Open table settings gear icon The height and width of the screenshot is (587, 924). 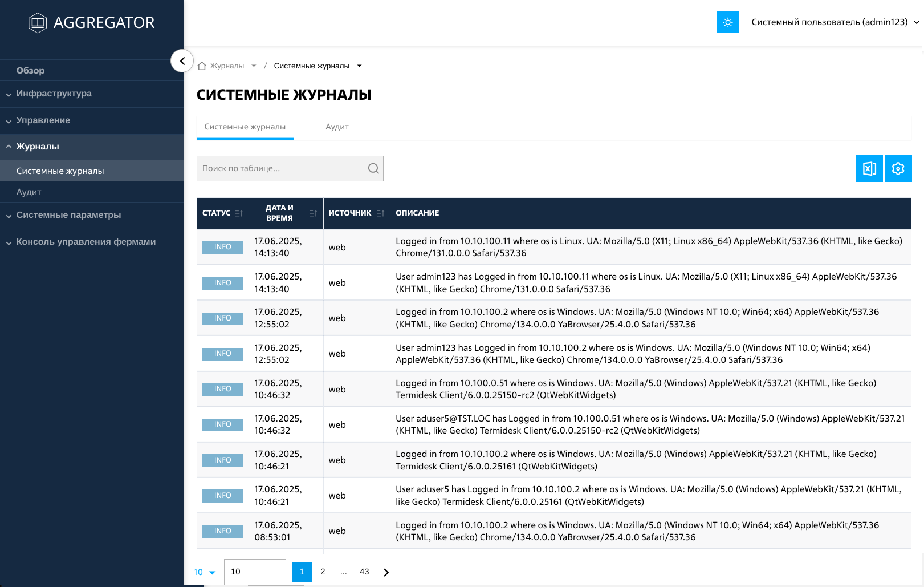(x=898, y=169)
